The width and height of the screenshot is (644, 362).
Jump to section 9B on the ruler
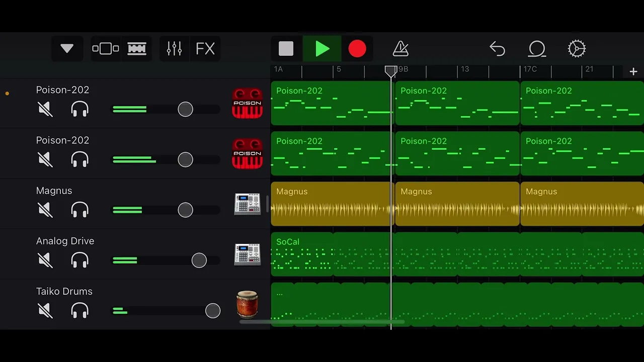[x=404, y=69]
